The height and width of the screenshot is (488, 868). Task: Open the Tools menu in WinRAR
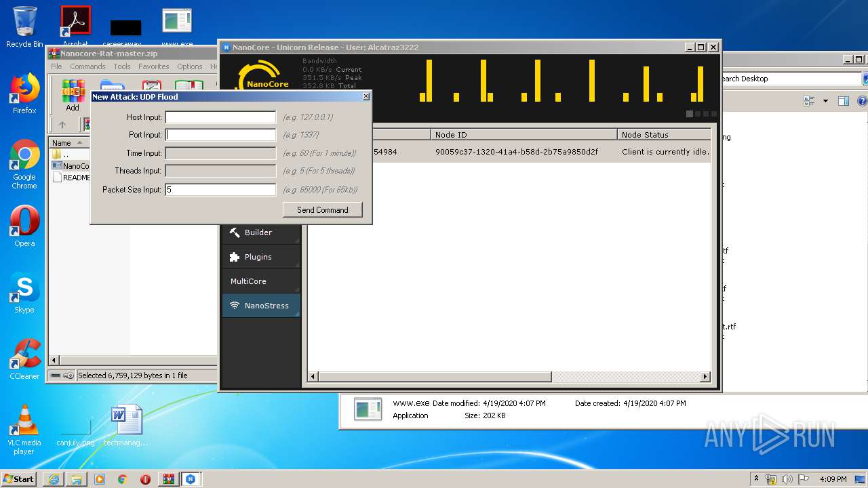(x=122, y=66)
